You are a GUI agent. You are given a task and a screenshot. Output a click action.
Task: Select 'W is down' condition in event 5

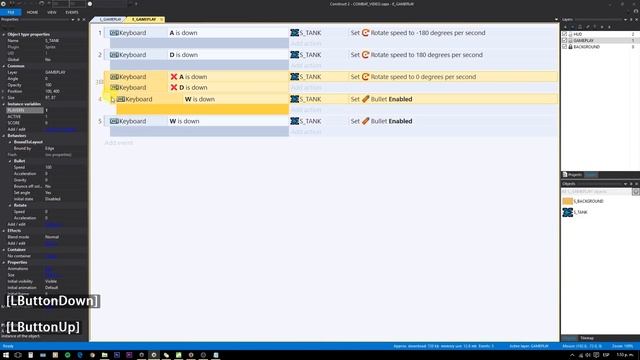tap(184, 121)
